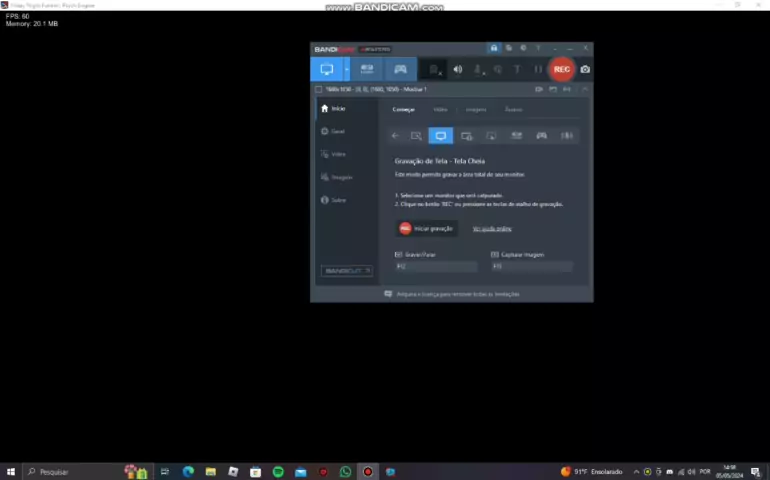770x480 pixels.
Task: Open WhatsApp from the taskbar
Action: (346, 472)
